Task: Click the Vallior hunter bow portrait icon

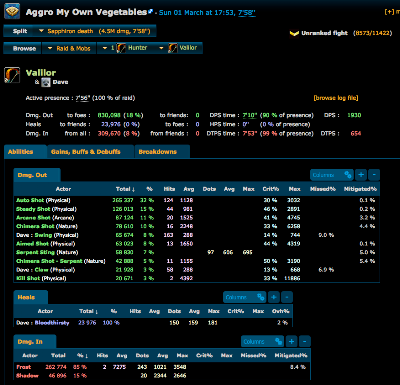Action: coord(12,75)
